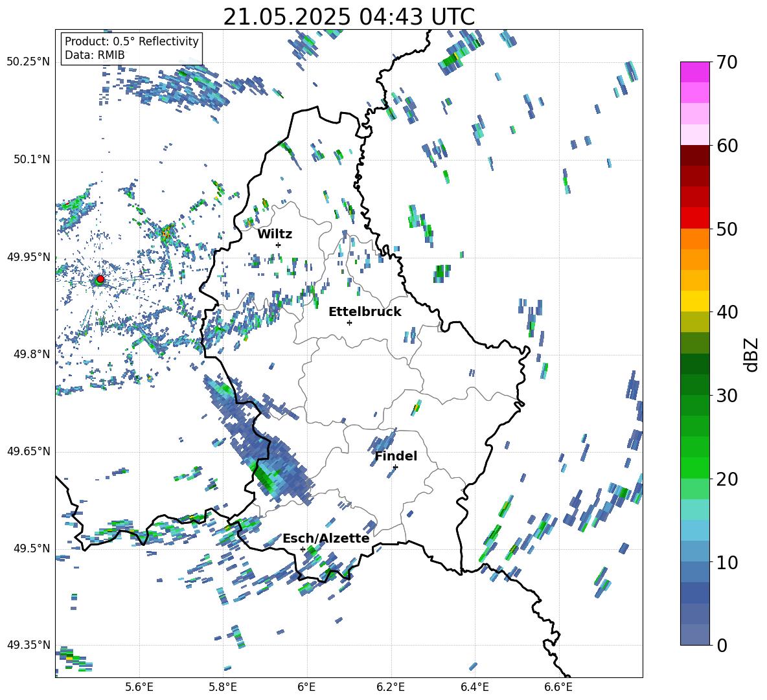Click the 6°E longitude label
767x700 pixels.
tap(306, 688)
